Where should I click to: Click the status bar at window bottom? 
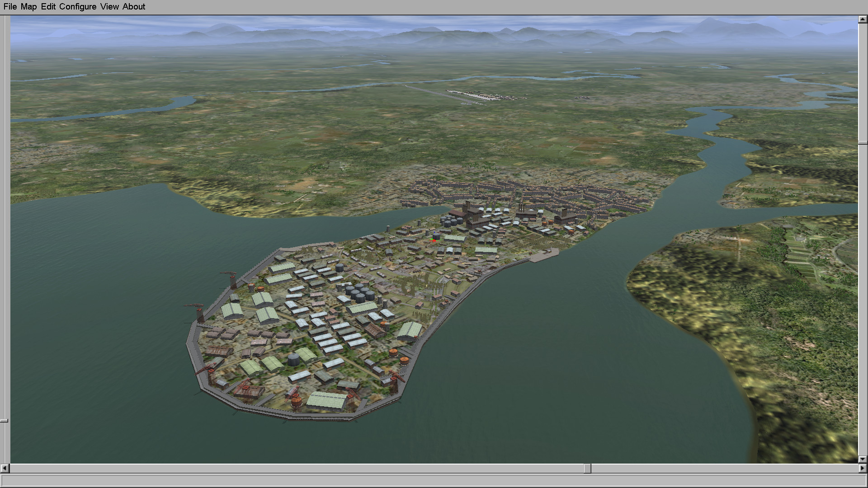pos(434,480)
